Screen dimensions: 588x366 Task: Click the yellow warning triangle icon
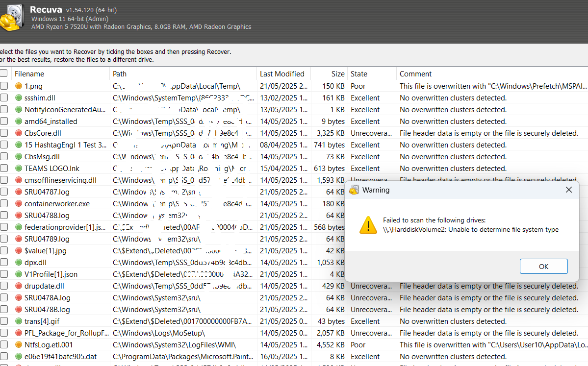(368, 225)
